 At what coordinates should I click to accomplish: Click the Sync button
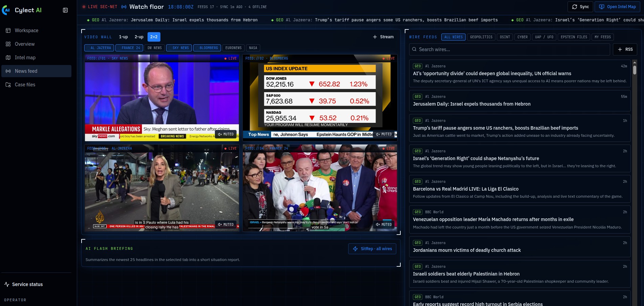point(580,7)
